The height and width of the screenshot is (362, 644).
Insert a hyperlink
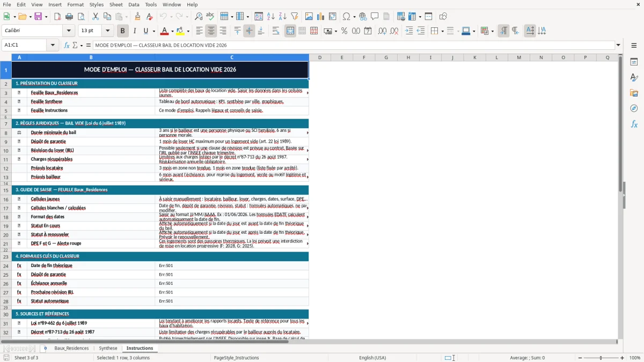(363, 17)
